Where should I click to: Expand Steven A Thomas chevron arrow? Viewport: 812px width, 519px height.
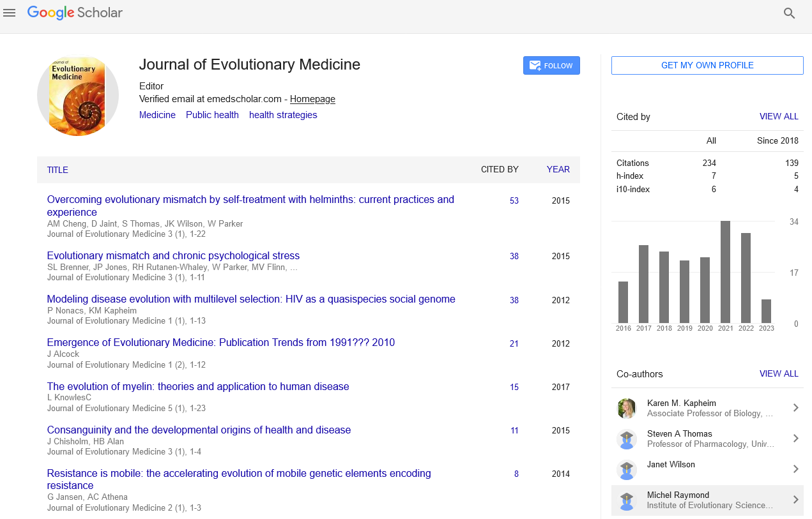(795, 439)
